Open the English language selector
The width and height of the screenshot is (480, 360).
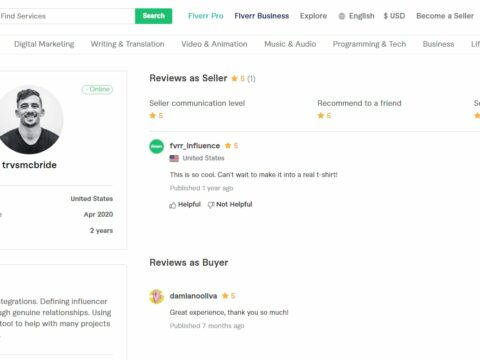coord(361,16)
